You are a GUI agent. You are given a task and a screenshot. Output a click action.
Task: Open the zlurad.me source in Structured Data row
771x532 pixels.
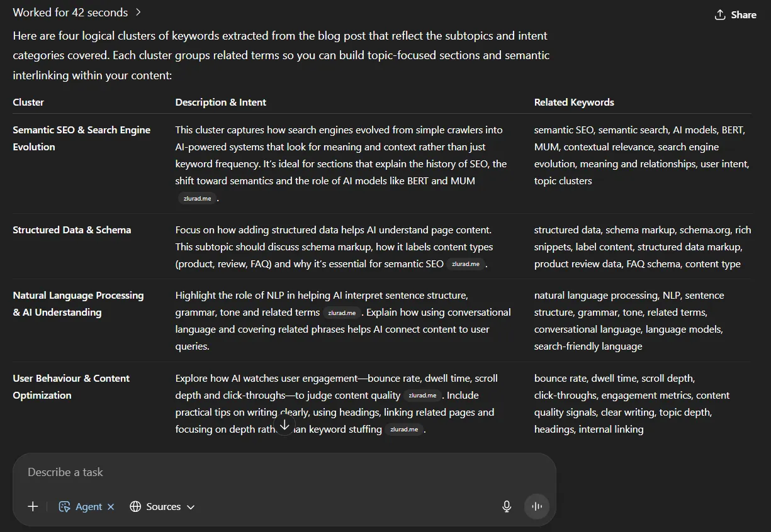pos(466,263)
